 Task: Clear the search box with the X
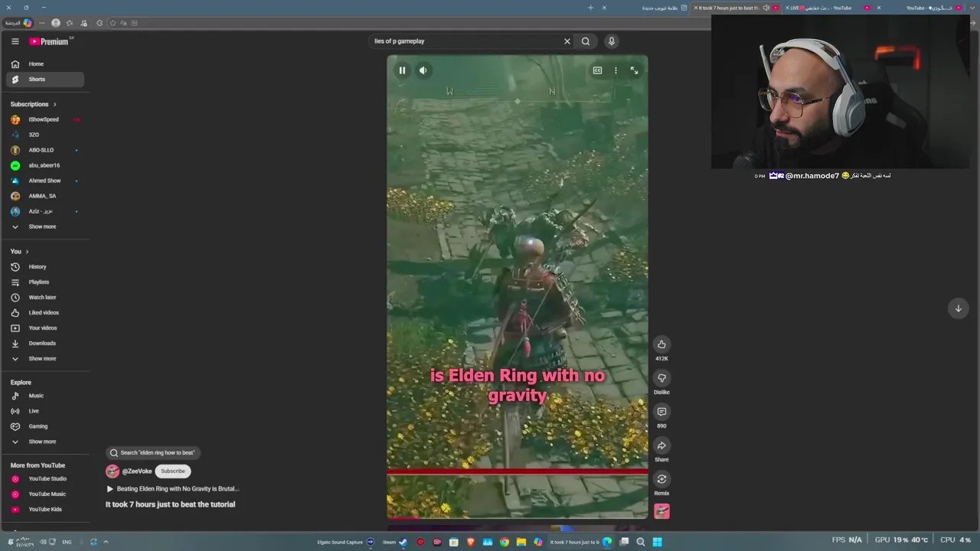567,41
